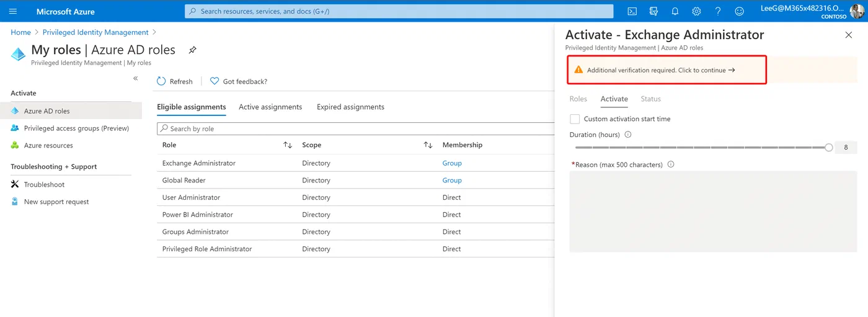Click the Azure resources icon

point(15,145)
